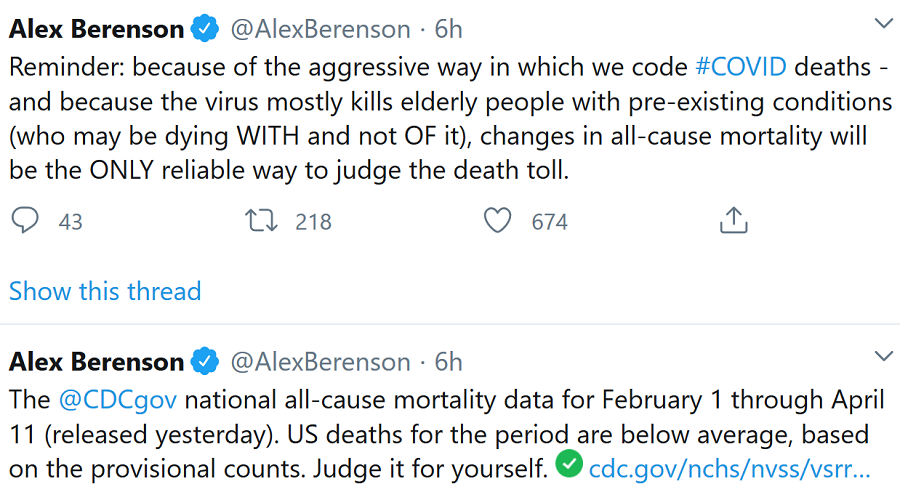Click the @AlexBerenson handle in the second tweet

pos(320,361)
